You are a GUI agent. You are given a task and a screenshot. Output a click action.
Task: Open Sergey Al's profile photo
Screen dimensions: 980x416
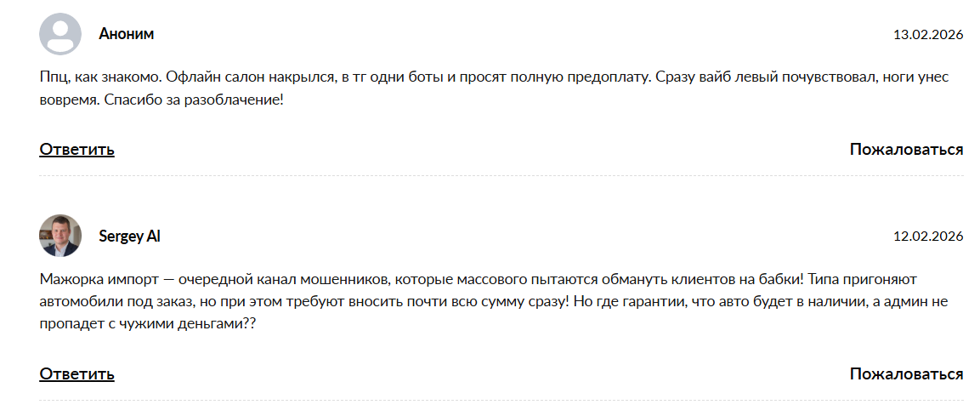60,236
